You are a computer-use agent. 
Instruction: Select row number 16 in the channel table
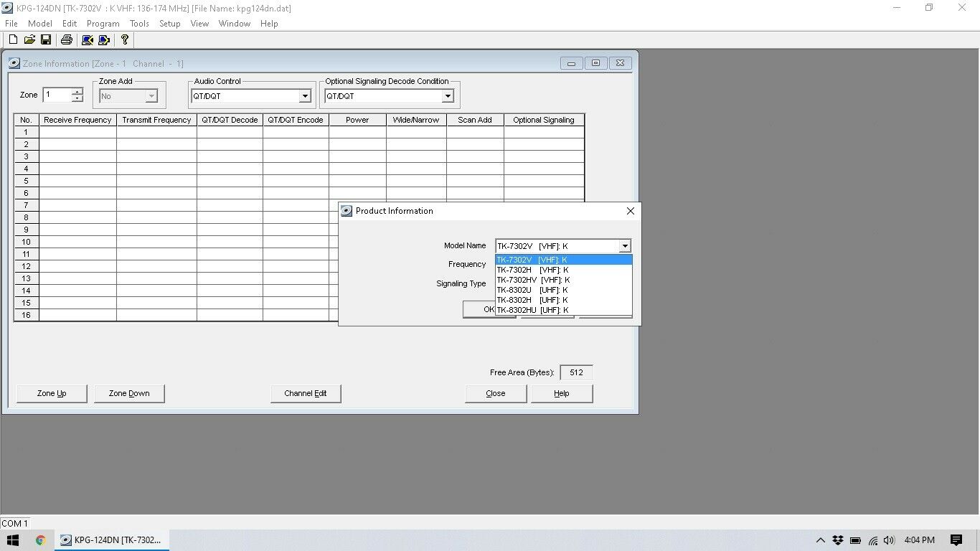(27, 315)
